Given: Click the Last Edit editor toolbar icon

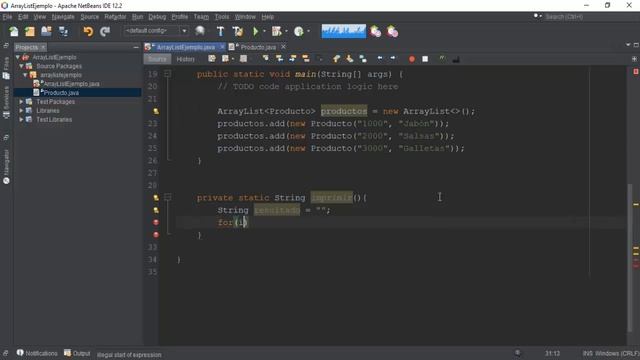Looking at the screenshot, I should [212, 59].
